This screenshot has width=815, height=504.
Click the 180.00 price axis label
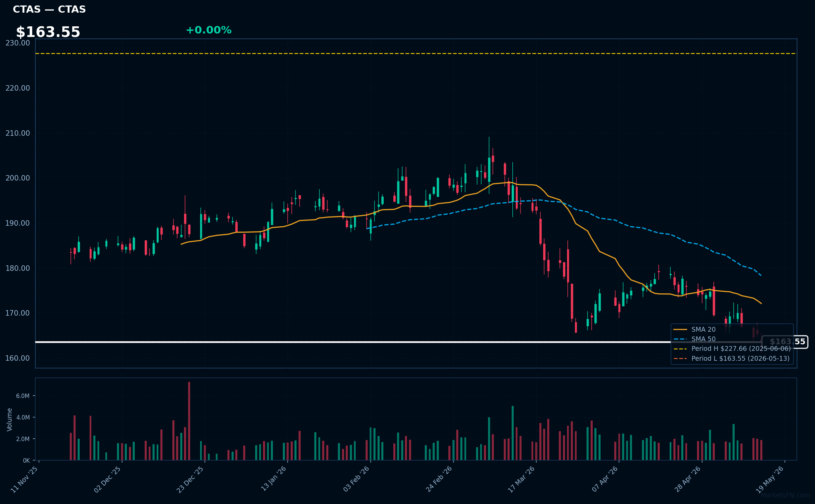click(18, 268)
